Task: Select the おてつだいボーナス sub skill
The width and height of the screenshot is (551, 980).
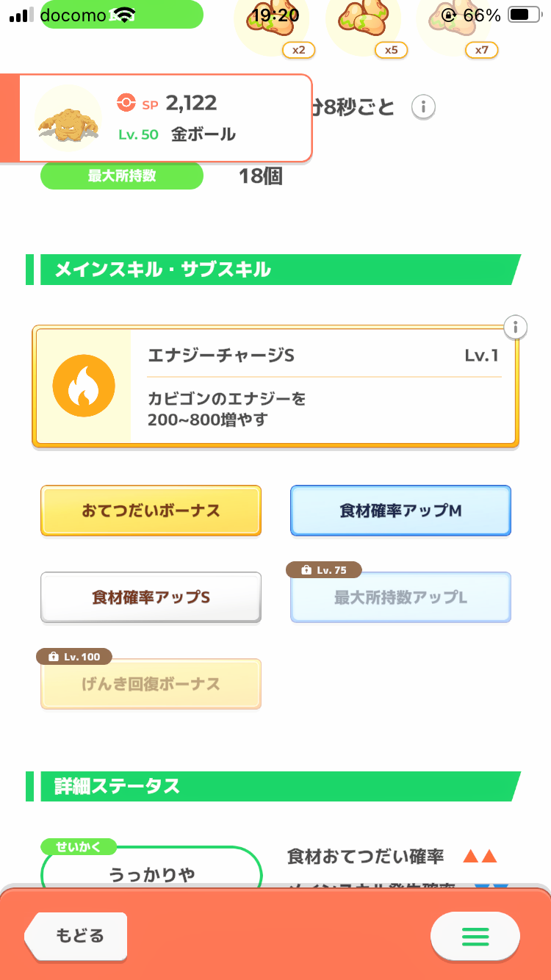Action: pyautogui.click(x=151, y=511)
